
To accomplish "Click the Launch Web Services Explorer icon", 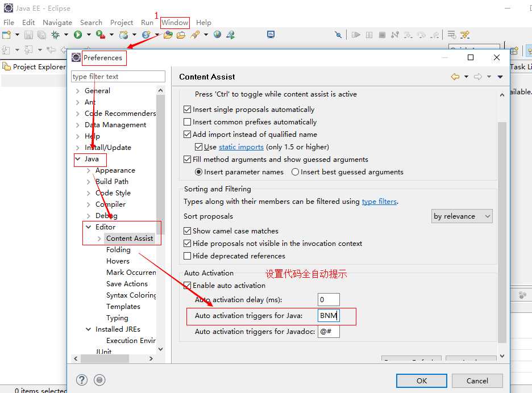I will (231, 35).
